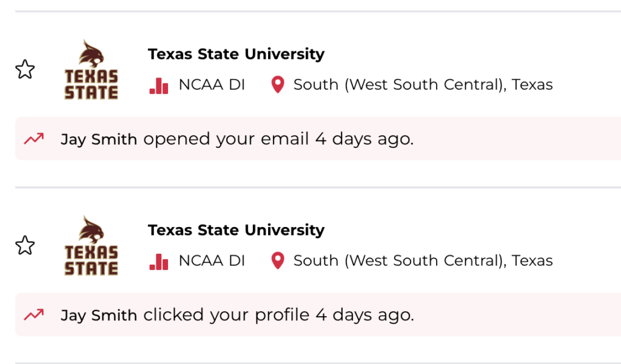Viewport: 621px width, 364px height.
Task: Click the red location pin in email-opened card
Action: [x=278, y=85]
